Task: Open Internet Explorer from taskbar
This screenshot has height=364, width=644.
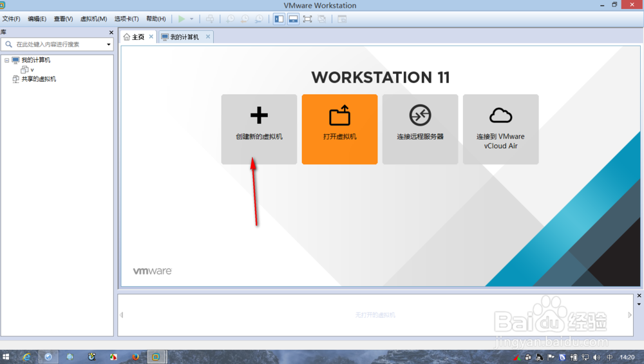Action: 26,357
